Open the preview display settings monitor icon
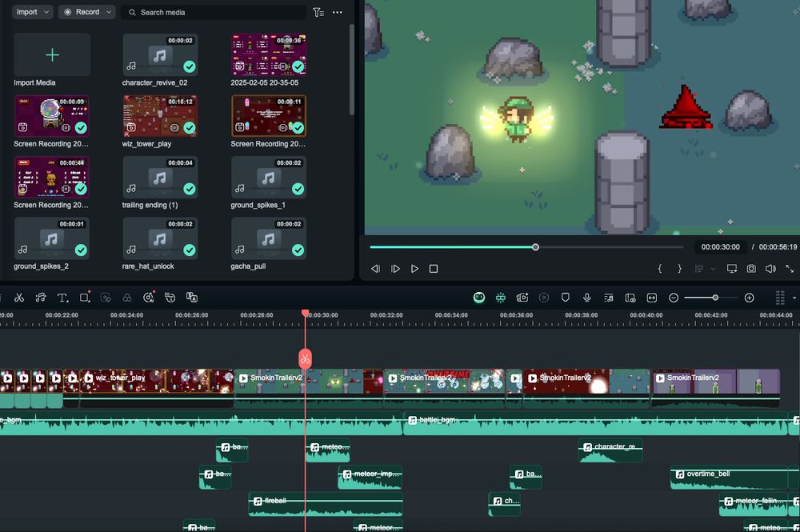 tap(732, 268)
